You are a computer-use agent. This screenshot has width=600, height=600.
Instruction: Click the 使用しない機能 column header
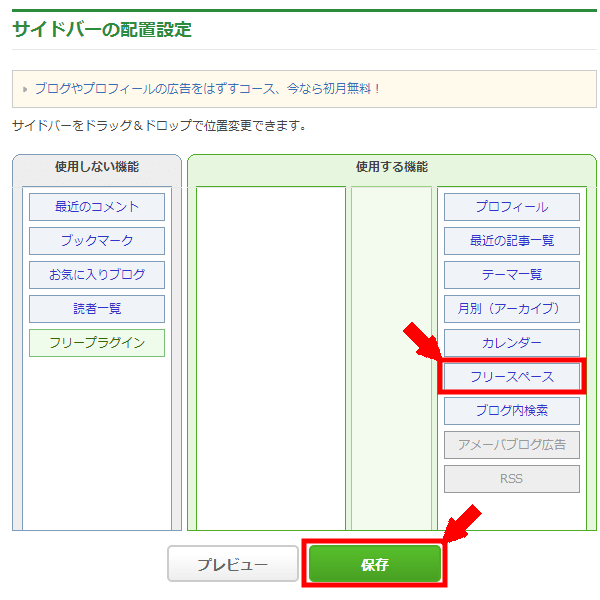(97, 167)
